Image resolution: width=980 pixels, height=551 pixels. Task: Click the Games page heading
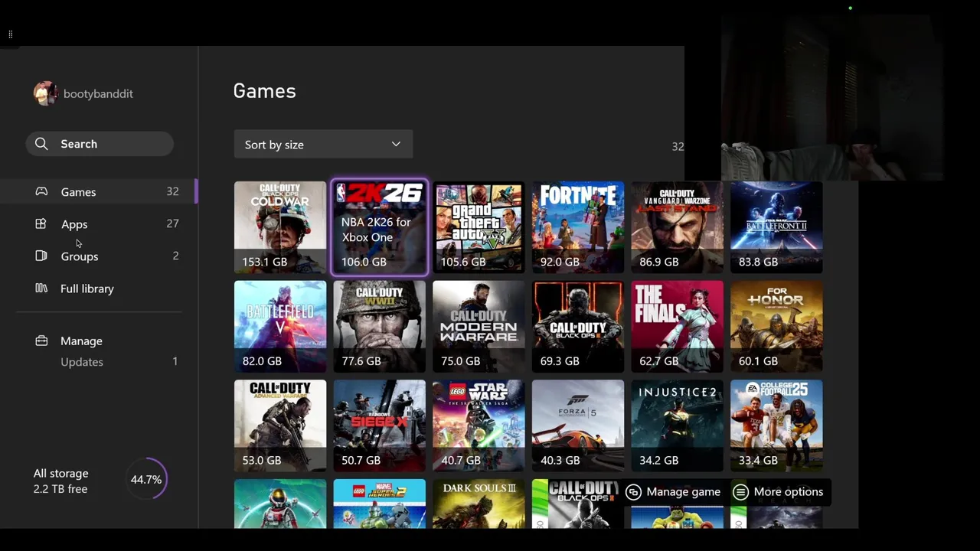(264, 91)
